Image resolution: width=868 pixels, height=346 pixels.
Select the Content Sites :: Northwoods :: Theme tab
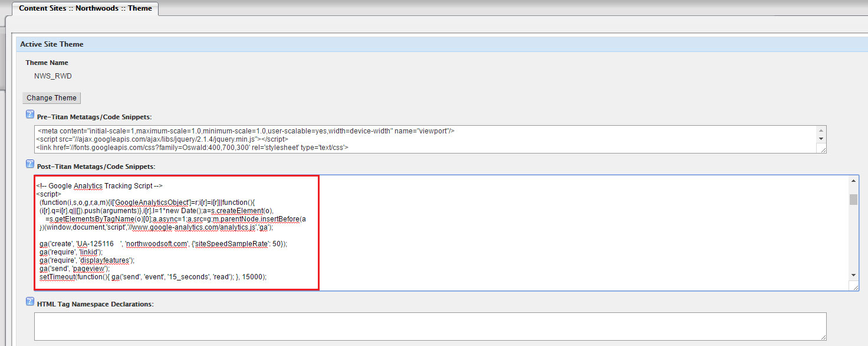coord(86,8)
